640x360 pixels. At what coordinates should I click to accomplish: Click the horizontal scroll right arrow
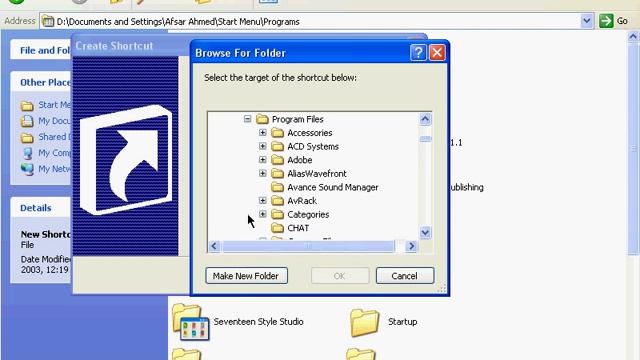pos(411,246)
